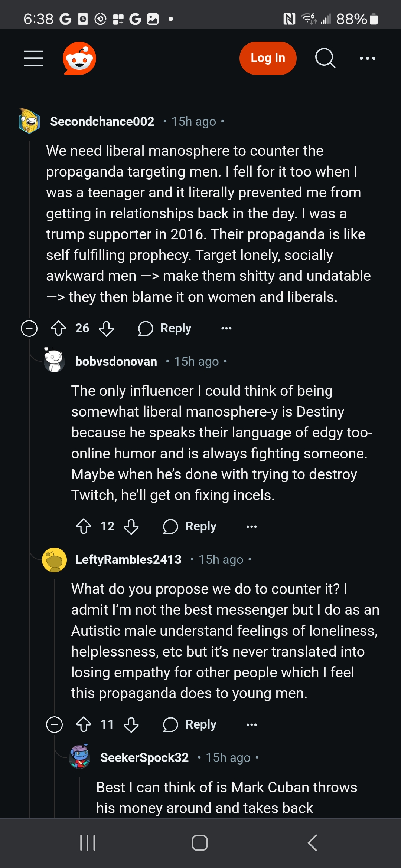Tap the Reddit Snoo logo
401x868 pixels.
click(x=79, y=58)
